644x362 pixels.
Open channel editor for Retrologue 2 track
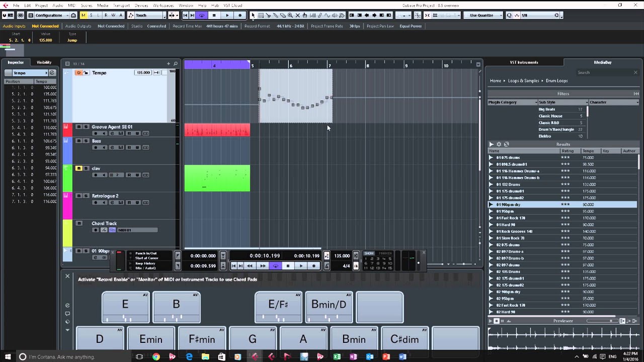[112, 203]
